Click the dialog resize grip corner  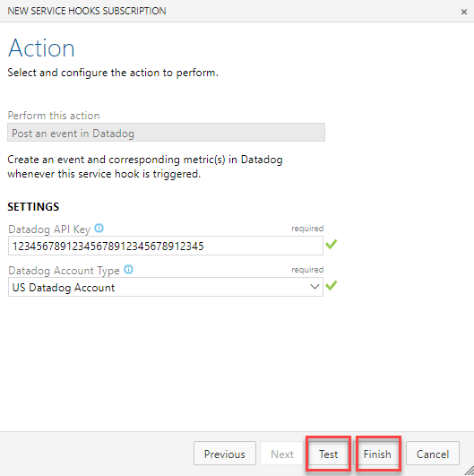point(470,472)
